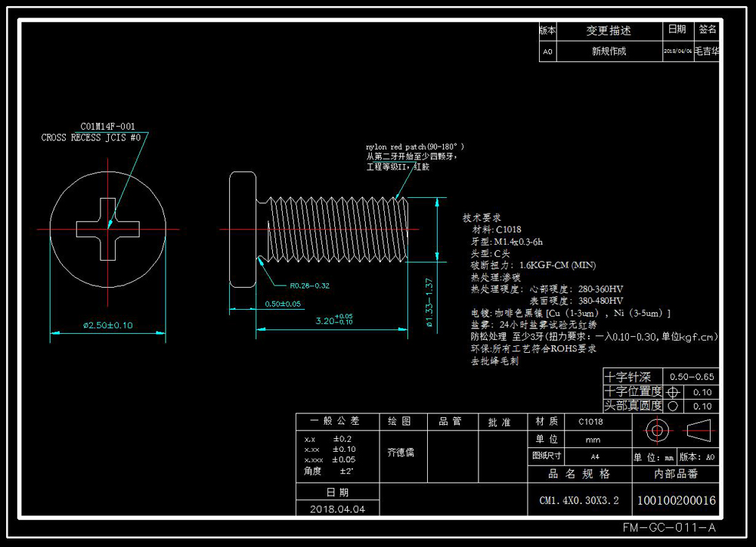Click the 盐雾: 24小时盐雾试验无红锈 line
The height and width of the screenshot is (547, 756).
click(x=534, y=325)
